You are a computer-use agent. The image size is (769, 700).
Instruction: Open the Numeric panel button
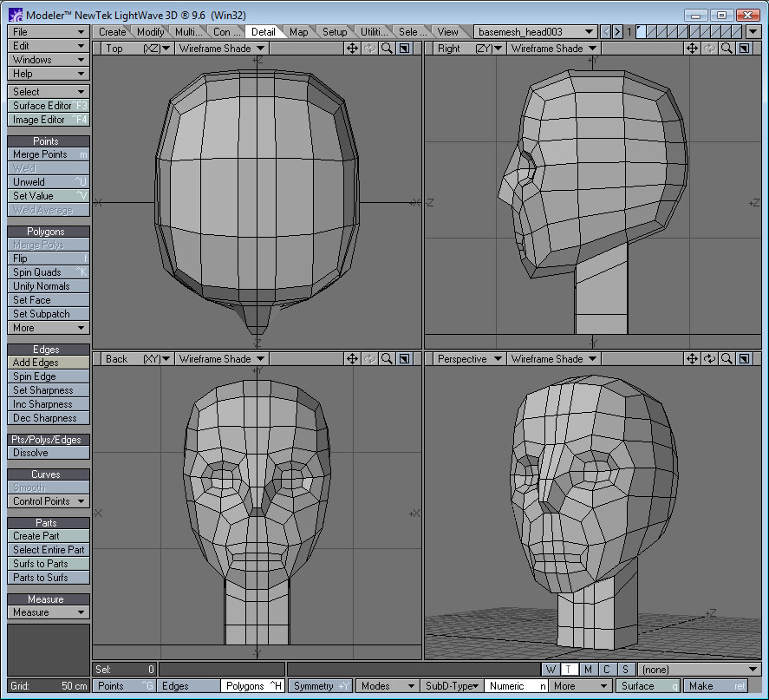(x=516, y=686)
